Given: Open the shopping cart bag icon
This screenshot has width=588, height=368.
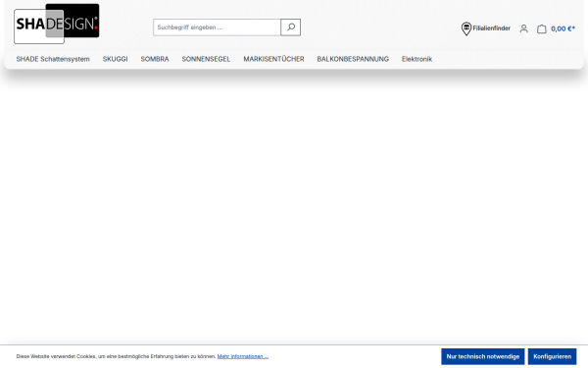Looking at the screenshot, I should (x=542, y=28).
